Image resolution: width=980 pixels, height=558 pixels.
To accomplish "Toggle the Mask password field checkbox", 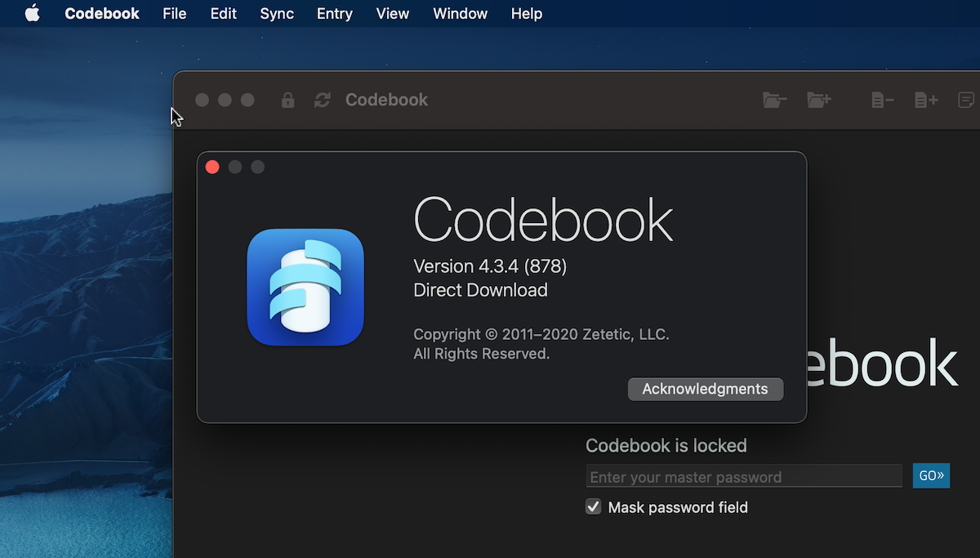I will 594,507.
